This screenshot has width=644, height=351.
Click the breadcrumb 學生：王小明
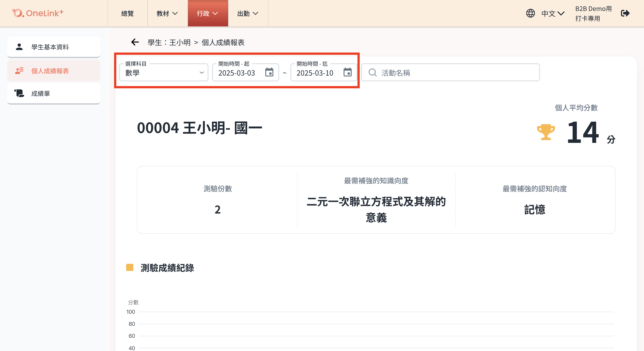point(169,42)
